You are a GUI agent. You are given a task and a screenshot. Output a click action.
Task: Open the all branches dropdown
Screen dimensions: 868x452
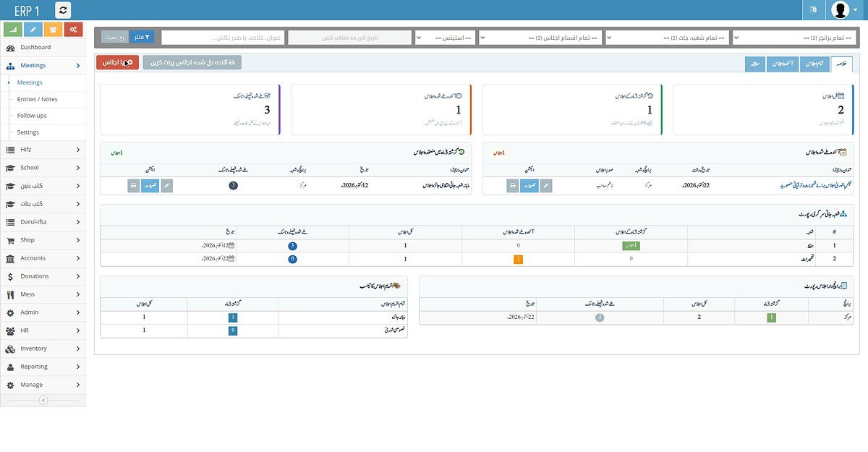(793, 37)
